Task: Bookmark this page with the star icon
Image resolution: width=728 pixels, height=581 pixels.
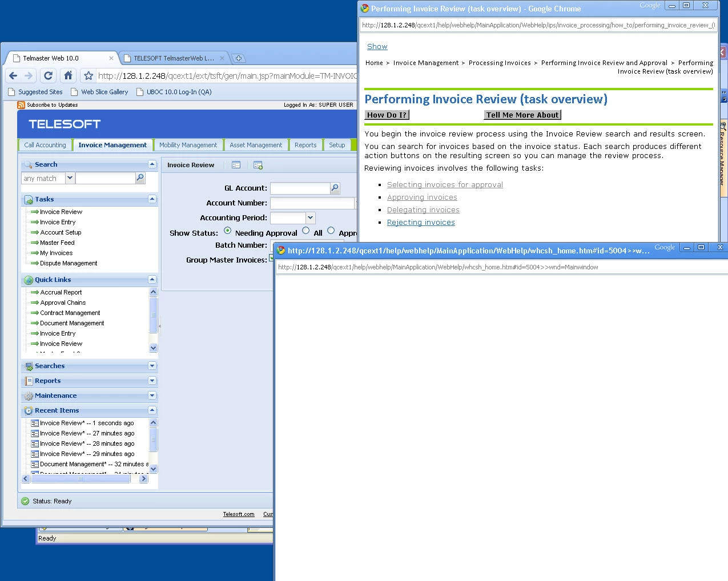Action: 88,75
